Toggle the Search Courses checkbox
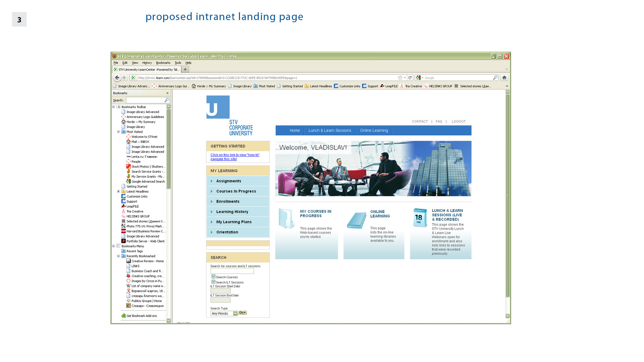644x362 pixels. pos(213,276)
